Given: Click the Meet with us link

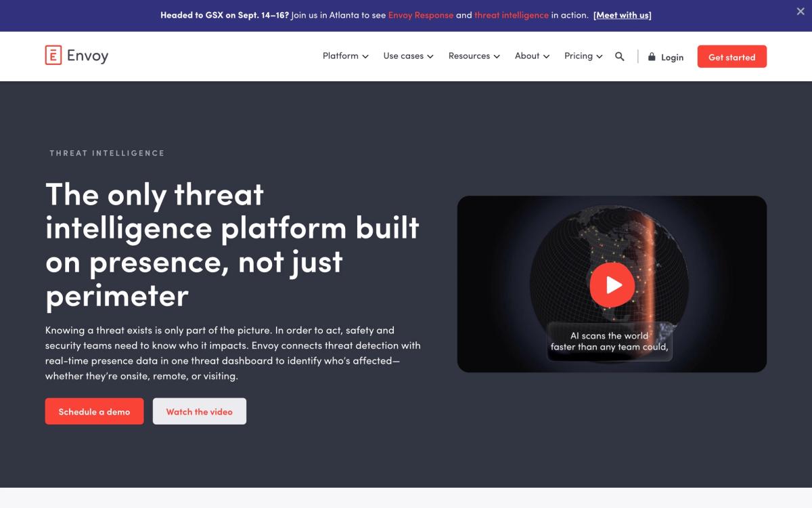Looking at the screenshot, I should point(623,15).
